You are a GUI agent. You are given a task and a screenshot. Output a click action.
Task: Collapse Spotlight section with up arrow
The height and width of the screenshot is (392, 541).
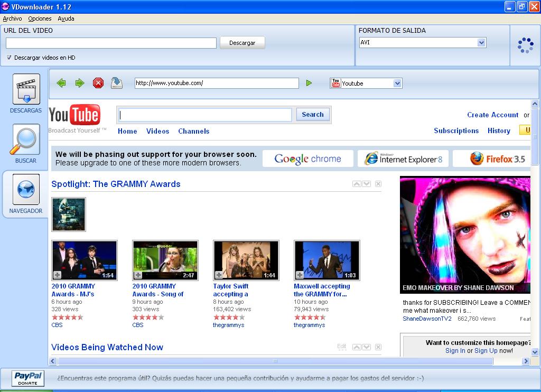click(x=357, y=184)
